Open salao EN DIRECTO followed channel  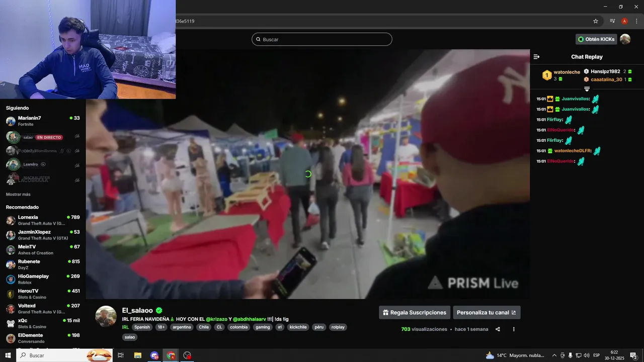pyautogui.click(x=43, y=137)
